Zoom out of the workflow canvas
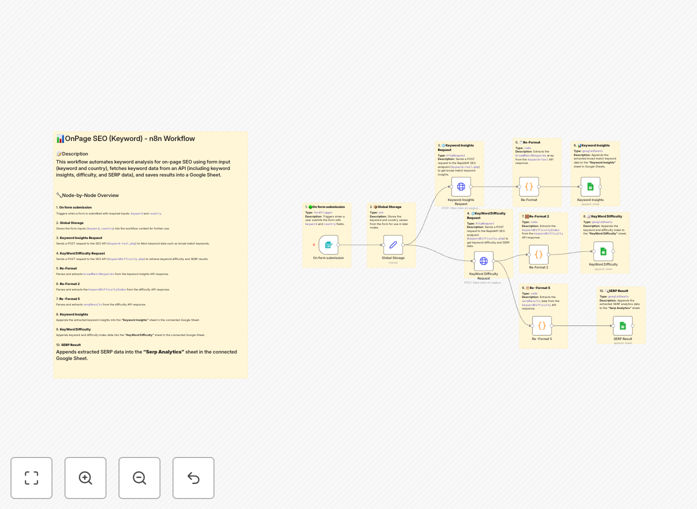This screenshot has height=509, width=697. click(x=139, y=478)
